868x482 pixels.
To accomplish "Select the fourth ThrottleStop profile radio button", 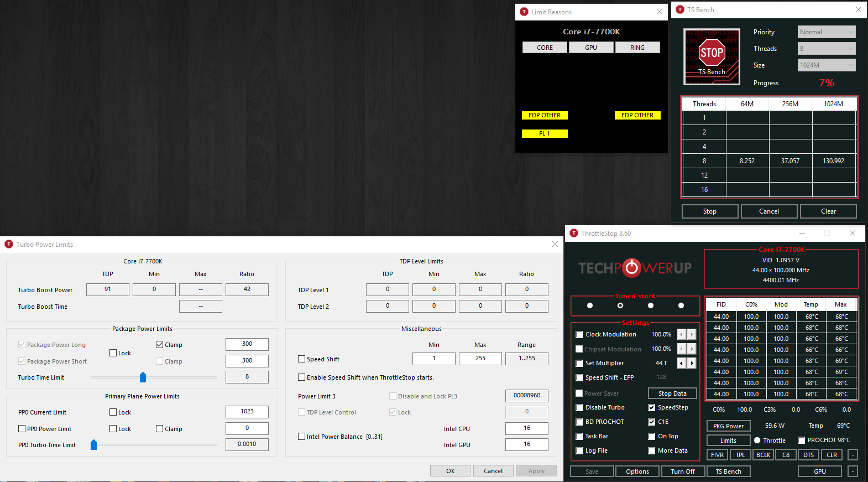I will tap(681, 305).
